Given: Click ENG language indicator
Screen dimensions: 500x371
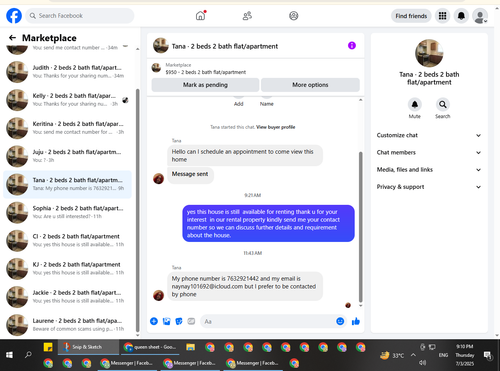Looking at the screenshot, I should (x=443, y=355).
